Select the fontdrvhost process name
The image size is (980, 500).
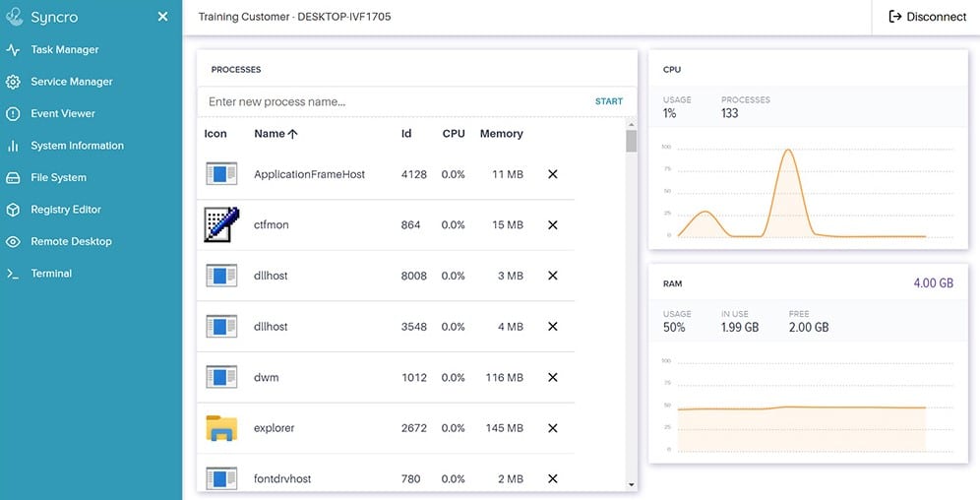pyautogui.click(x=282, y=478)
